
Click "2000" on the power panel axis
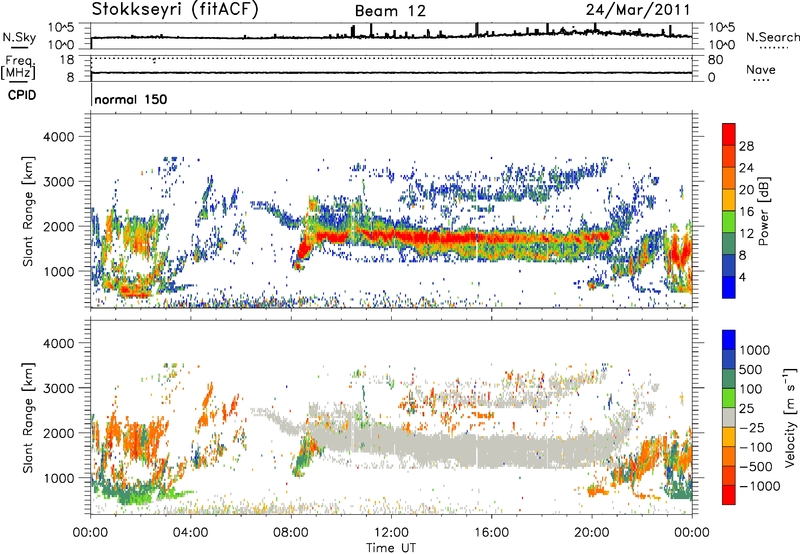click(x=58, y=226)
